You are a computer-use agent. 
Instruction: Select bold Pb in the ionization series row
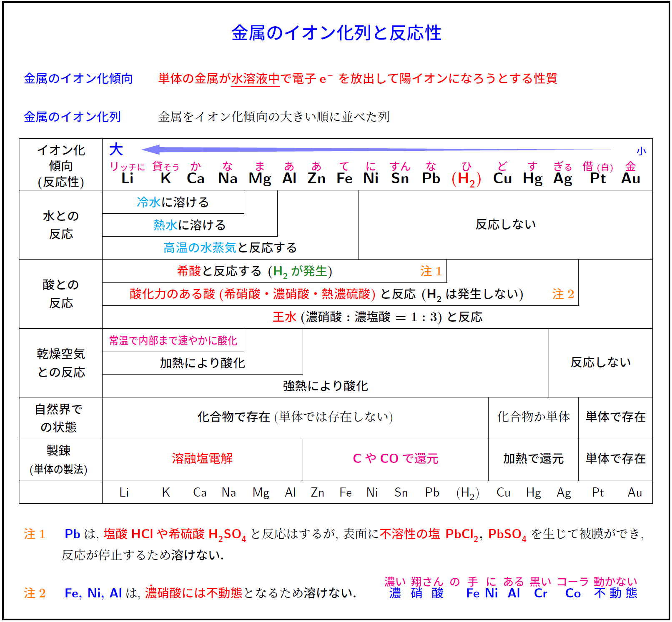click(x=431, y=178)
